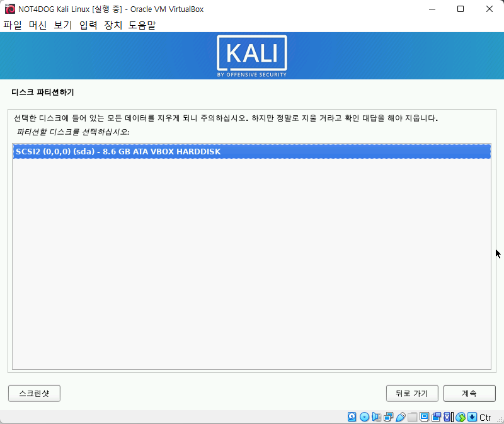Click the host key Ctr indicator
Image resolution: width=504 pixels, height=424 pixels.
pos(485,417)
